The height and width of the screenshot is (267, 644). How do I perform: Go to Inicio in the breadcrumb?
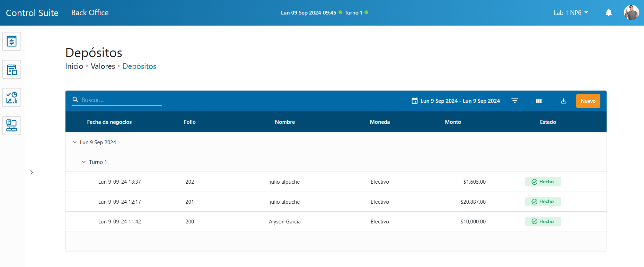point(74,66)
